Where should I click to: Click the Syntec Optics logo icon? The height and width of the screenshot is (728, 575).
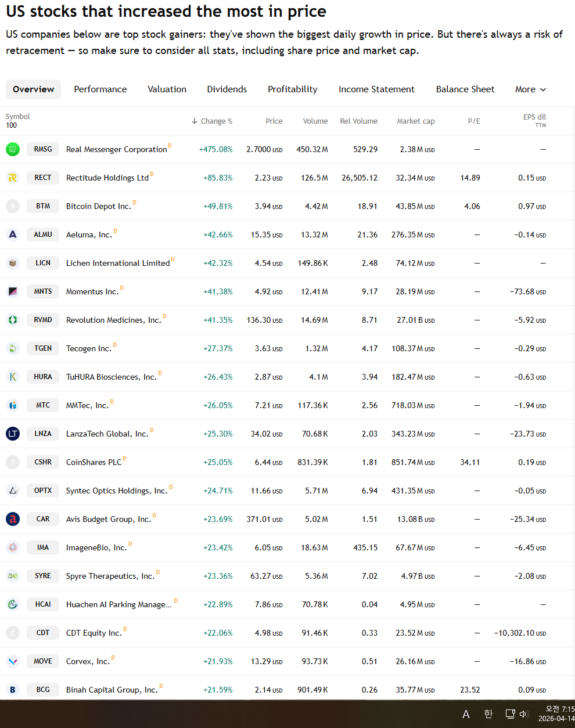pyautogui.click(x=13, y=491)
